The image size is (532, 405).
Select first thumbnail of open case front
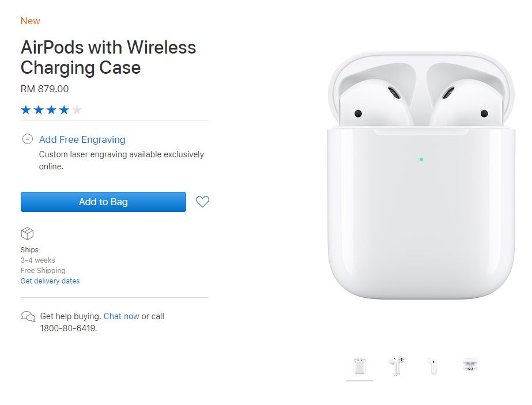[359, 366]
